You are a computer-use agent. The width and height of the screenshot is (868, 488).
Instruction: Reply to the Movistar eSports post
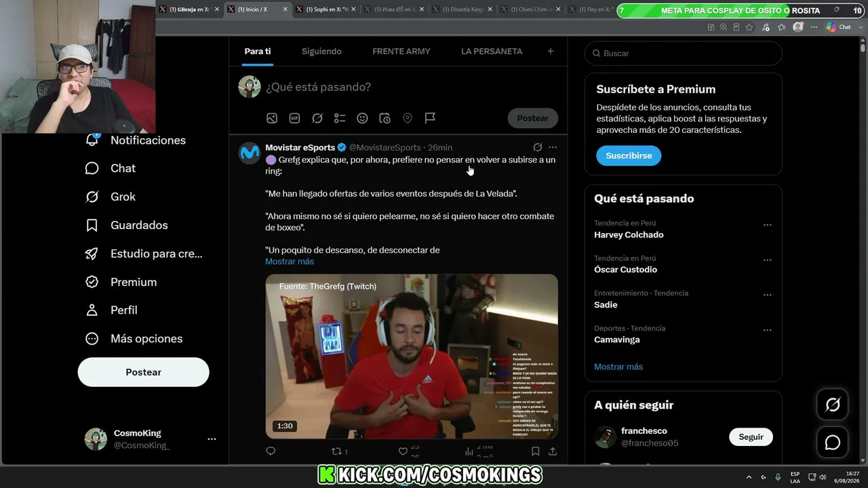271,451
